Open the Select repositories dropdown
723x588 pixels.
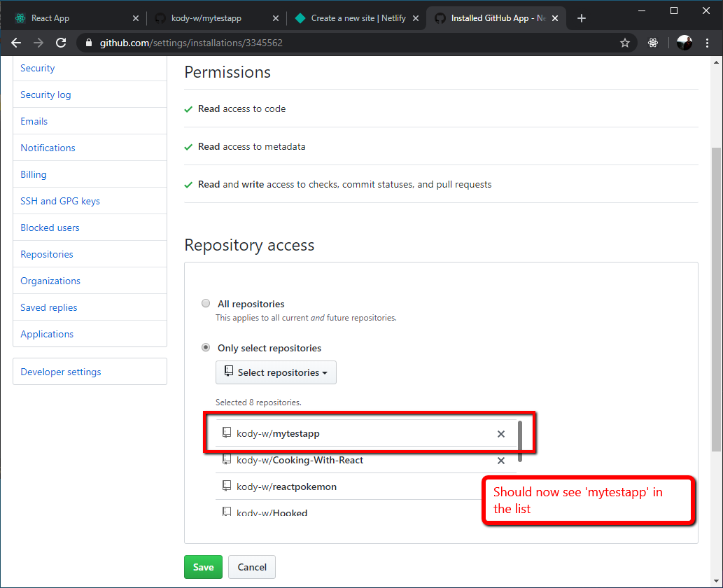click(276, 372)
